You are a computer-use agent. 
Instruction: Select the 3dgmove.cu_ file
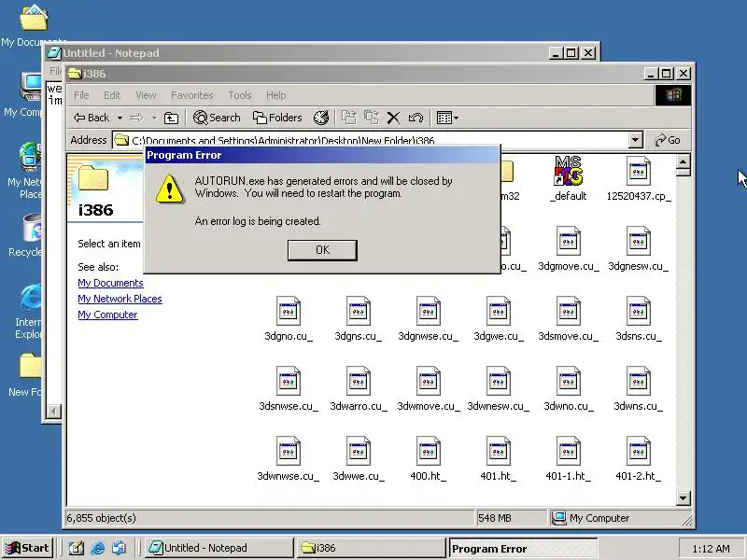[x=568, y=249]
